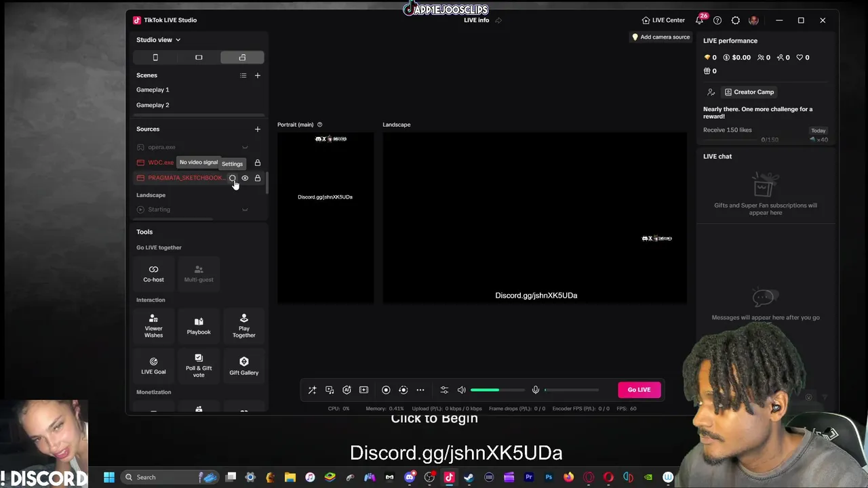
Task: Open the Premiere Pro taskbar icon
Action: click(529, 477)
